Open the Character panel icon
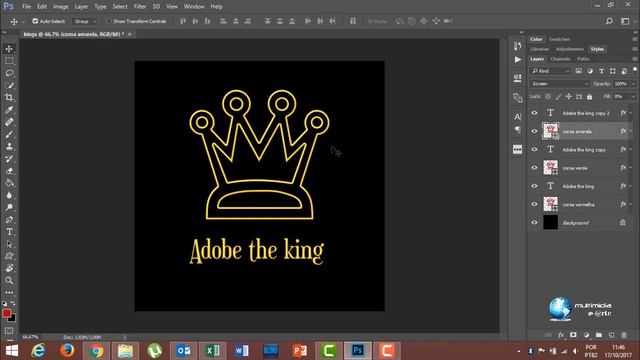640x360 pixels. point(518,117)
